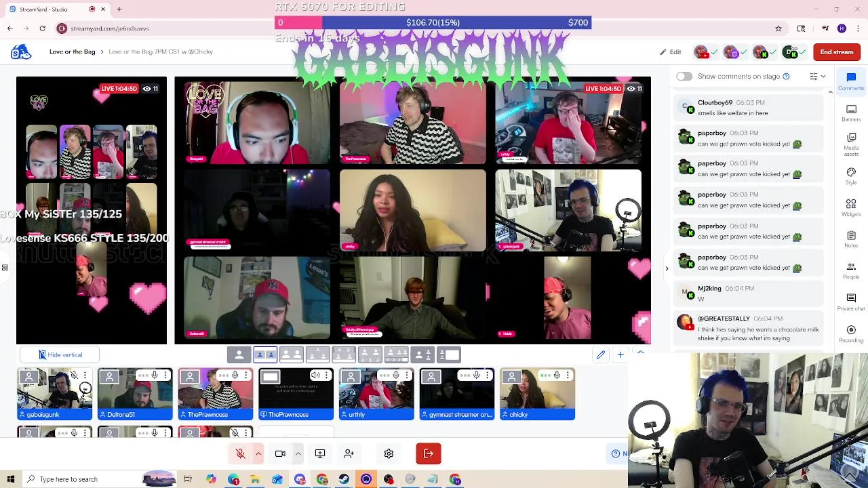Viewport: 868px width, 488px height.
Task: Click the comments help question icon
Action: tap(786, 77)
